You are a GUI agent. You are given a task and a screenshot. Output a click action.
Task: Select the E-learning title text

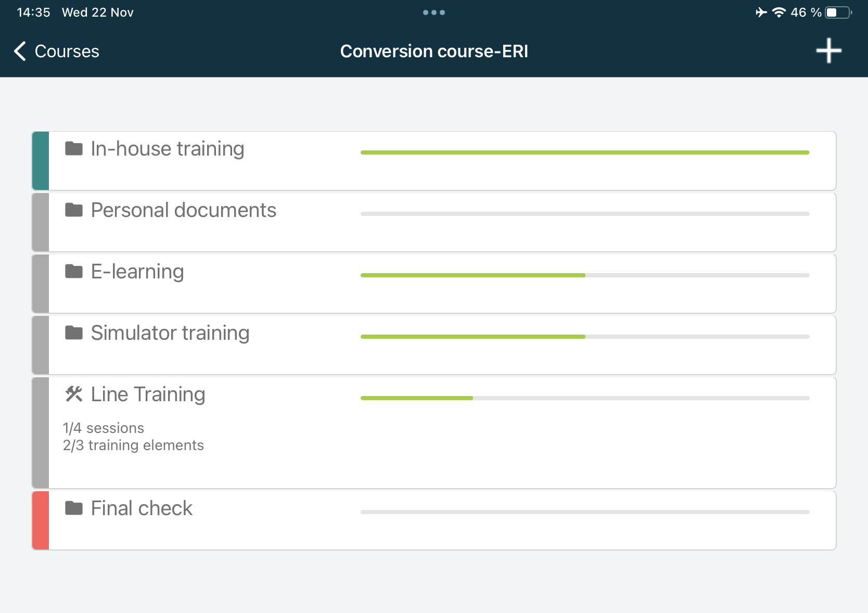coord(137,272)
